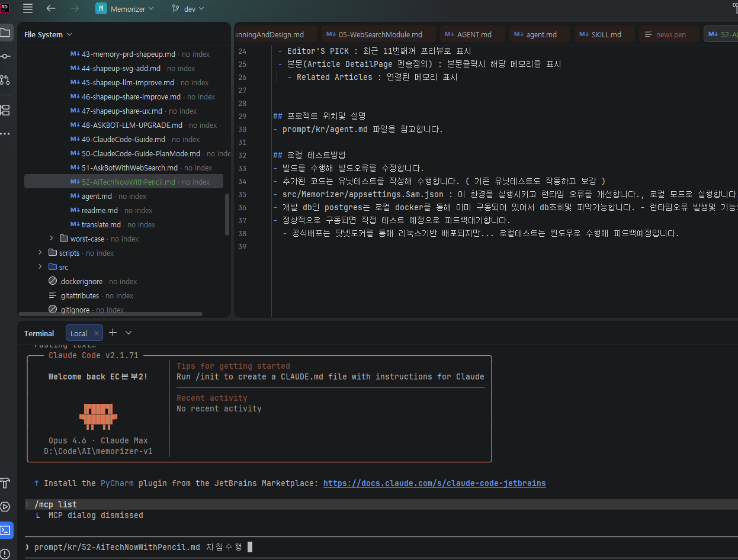The width and height of the screenshot is (738, 560).
Task: Open the Structure tool window icon
Action: tap(5, 110)
